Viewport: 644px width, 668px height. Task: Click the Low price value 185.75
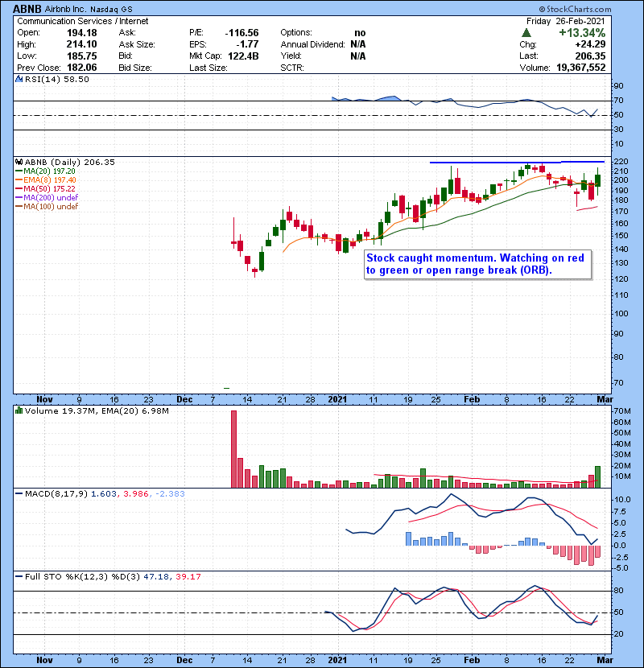(x=82, y=56)
